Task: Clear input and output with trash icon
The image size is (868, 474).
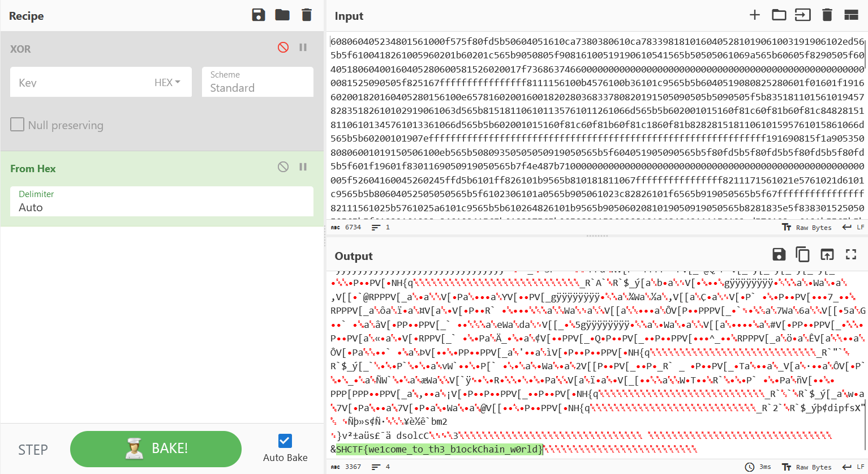Action: click(x=827, y=15)
